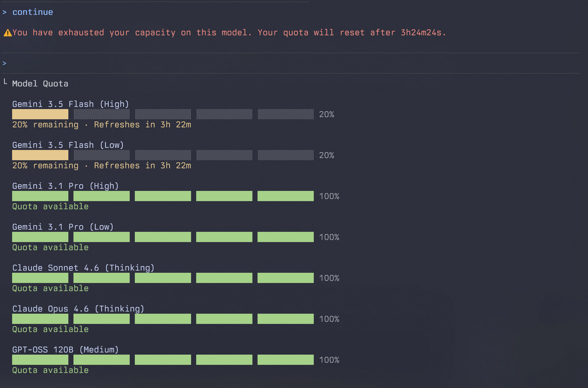
Task: Click the yellow warning triangle icon
Action: coord(8,32)
